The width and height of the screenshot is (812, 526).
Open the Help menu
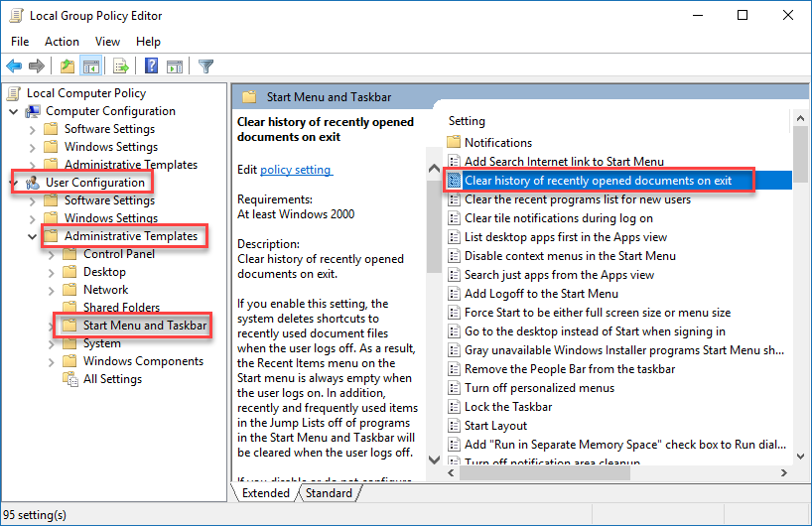pyautogui.click(x=148, y=42)
